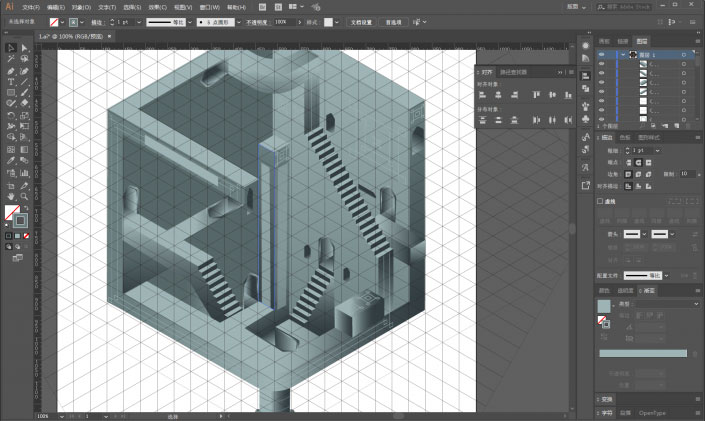The image size is (705, 421).
Task: Select the Direct Selection tool
Action: (24, 48)
